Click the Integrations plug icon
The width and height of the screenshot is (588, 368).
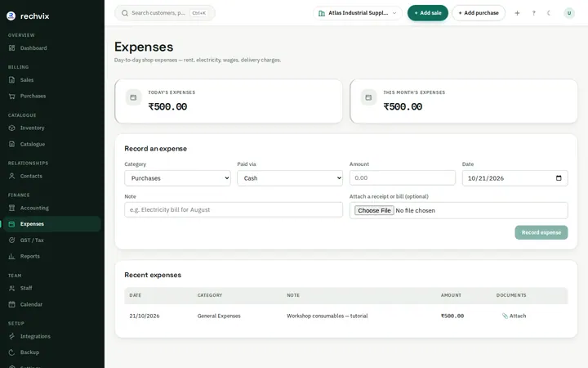pyautogui.click(x=12, y=336)
